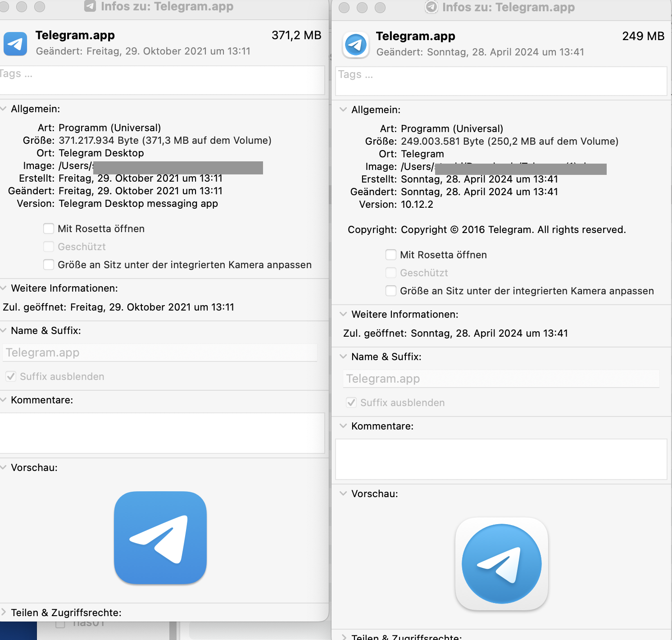Collapse 'Name & Suffix' in left window
Screen dimensions: 672x640
(3, 330)
